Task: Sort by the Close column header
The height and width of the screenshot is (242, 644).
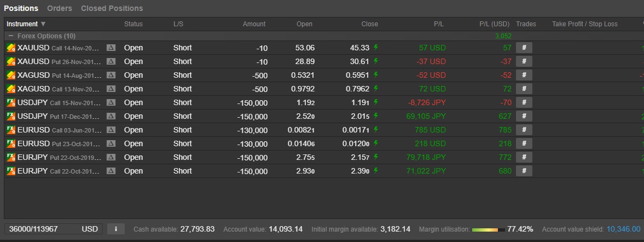Action: tap(370, 24)
